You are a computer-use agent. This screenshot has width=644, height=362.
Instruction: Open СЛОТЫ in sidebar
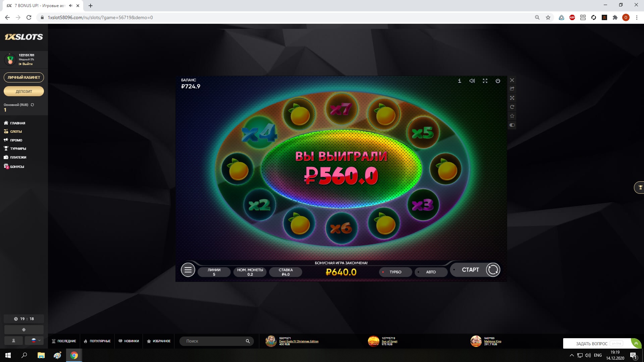pyautogui.click(x=13, y=131)
